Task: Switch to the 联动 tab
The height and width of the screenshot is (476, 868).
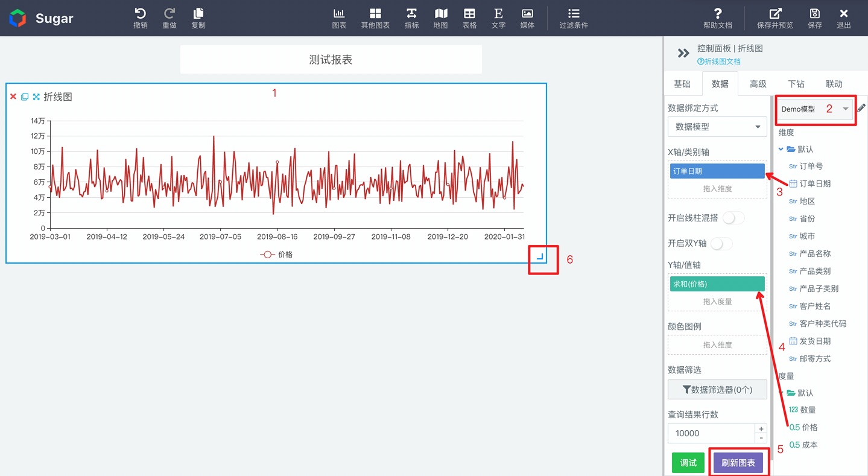Action: point(834,84)
